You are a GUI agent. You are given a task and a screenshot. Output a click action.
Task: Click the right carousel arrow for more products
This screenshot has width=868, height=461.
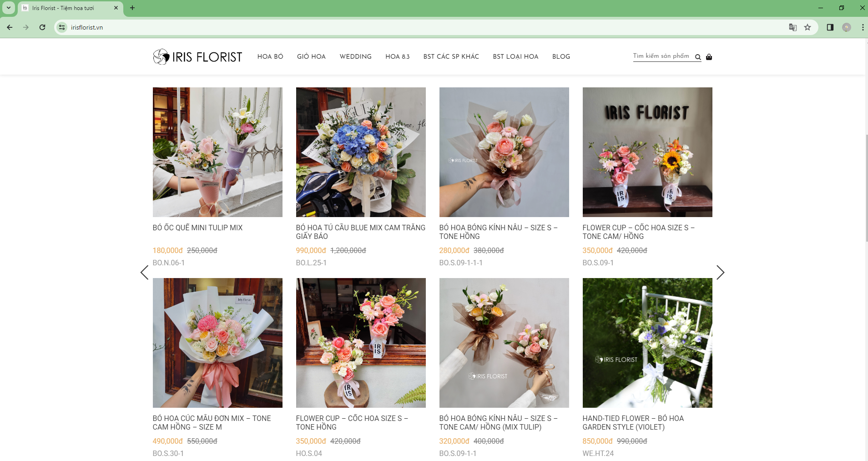(x=721, y=272)
